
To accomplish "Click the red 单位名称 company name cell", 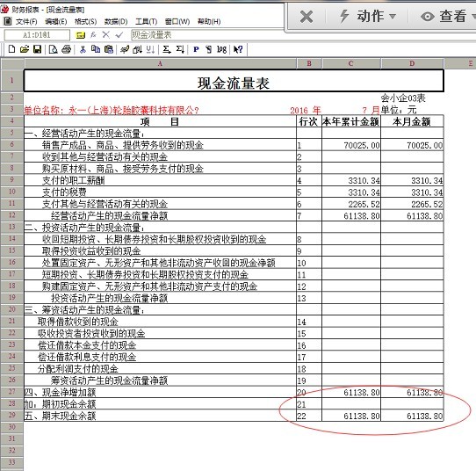I will (x=112, y=110).
